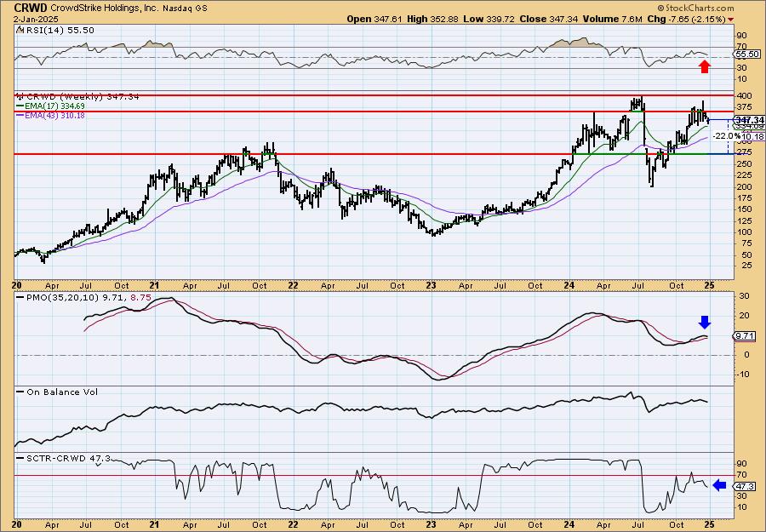Image resolution: width=766 pixels, height=532 pixels.
Task: Click the -22.0% decline annotation
Action: point(727,136)
